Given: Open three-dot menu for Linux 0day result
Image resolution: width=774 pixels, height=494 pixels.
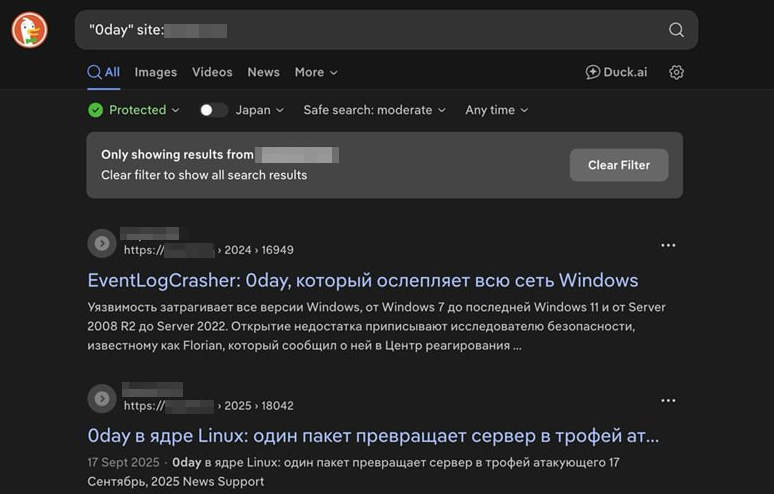Looking at the screenshot, I should 668,401.
